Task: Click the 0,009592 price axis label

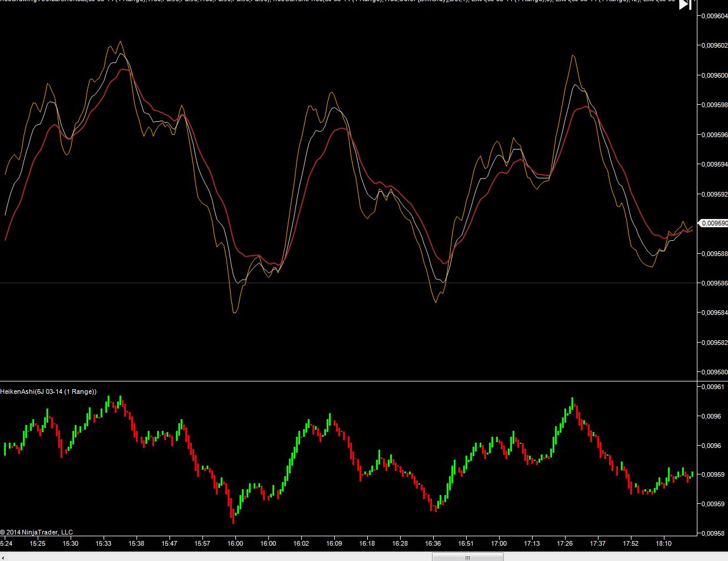Action: [x=714, y=194]
